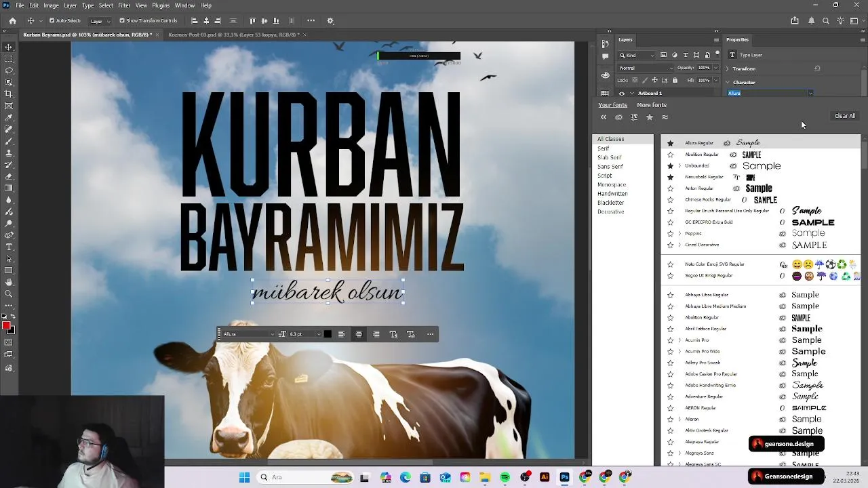The image size is (868, 488).
Task: Open the Select menu
Action: pyautogui.click(x=106, y=5)
